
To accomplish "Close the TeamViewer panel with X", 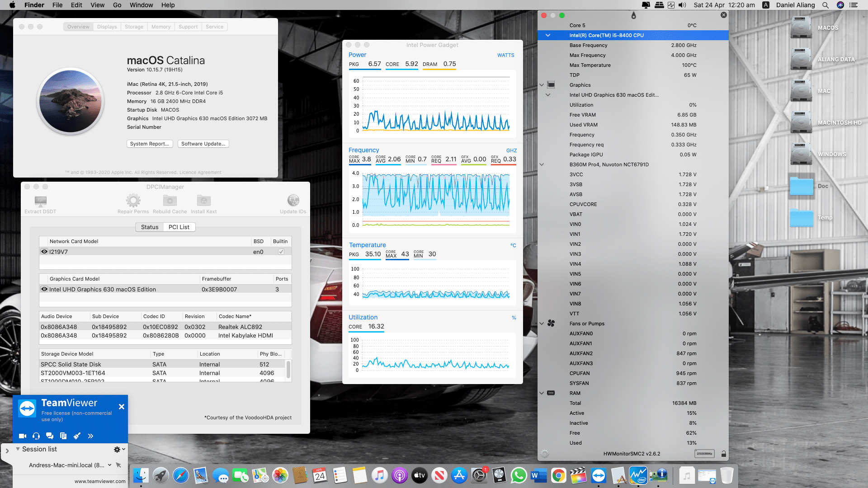I will click(x=121, y=407).
